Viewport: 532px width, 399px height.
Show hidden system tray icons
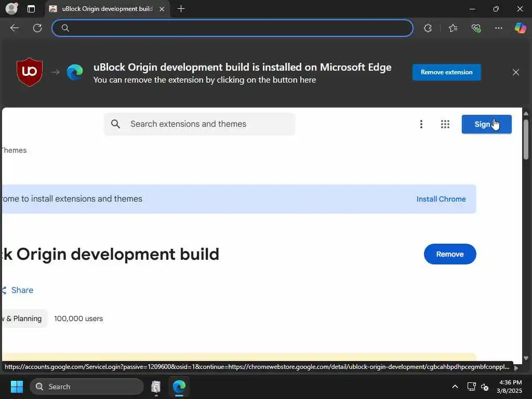(455, 387)
